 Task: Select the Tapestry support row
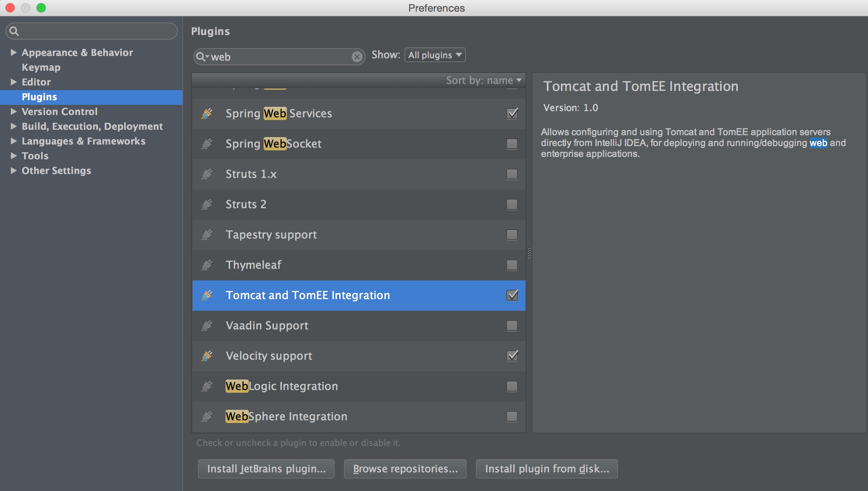pos(359,235)
